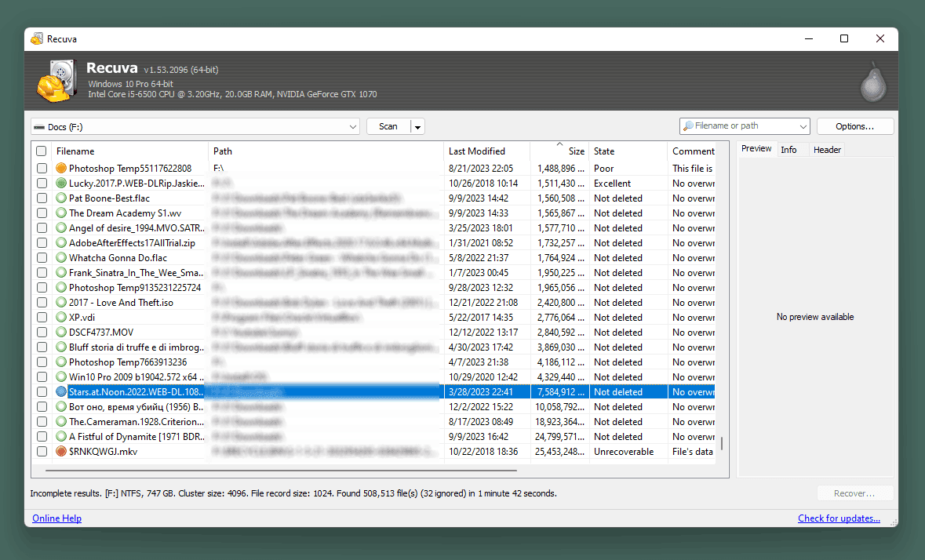The image size is (925, 560).
Task: Click the 'Poor' state cell
Action: tap(603, 168)
